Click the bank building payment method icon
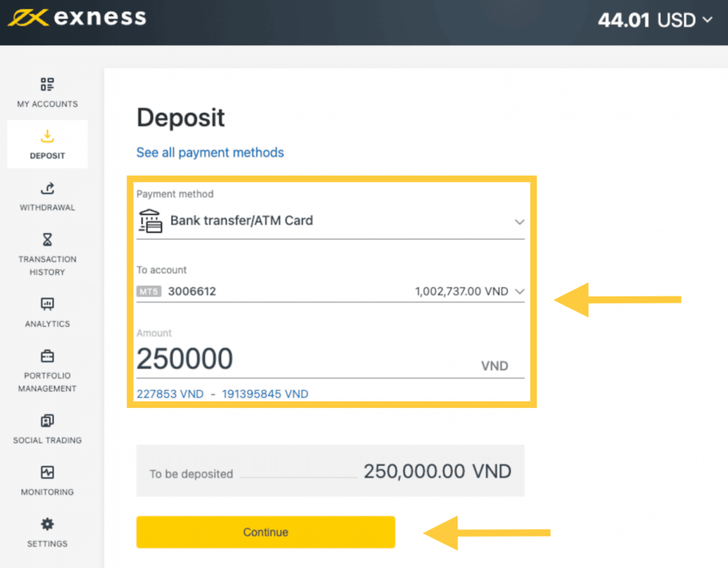The width and height of the screenshot is (728, 568). pos(150,221)
